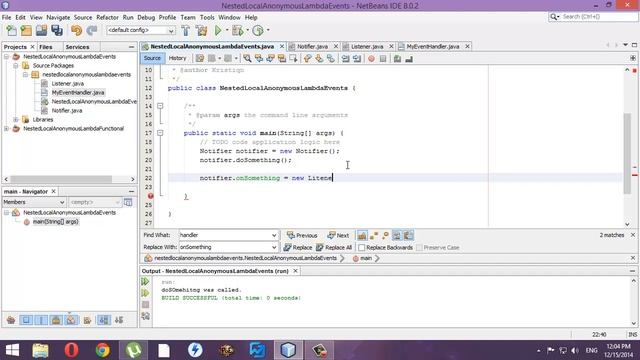The height and width of the screenshot is (360, 640).
Task: Click the Save All toolbar icon
Action: coord(57,30)
